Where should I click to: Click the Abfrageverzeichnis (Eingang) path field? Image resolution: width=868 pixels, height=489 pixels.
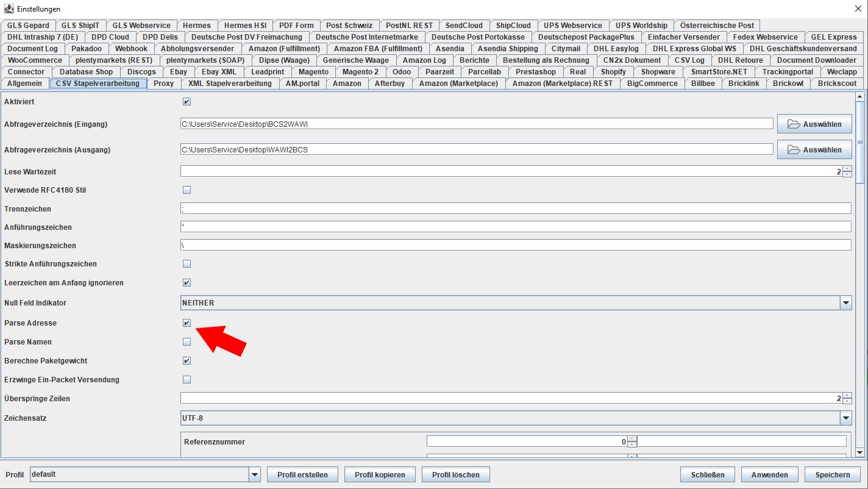point(477,124)
